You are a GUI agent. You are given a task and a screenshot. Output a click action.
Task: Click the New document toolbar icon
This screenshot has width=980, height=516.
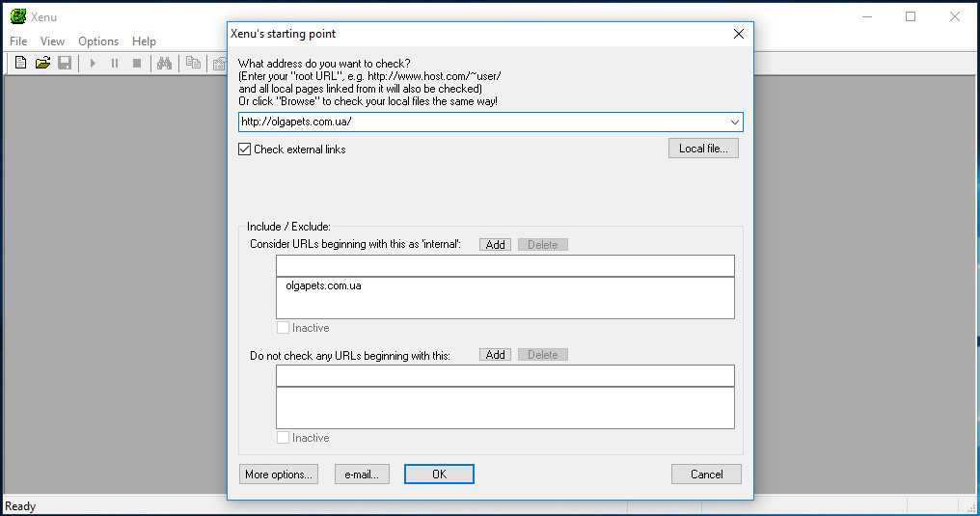[20, 63]
